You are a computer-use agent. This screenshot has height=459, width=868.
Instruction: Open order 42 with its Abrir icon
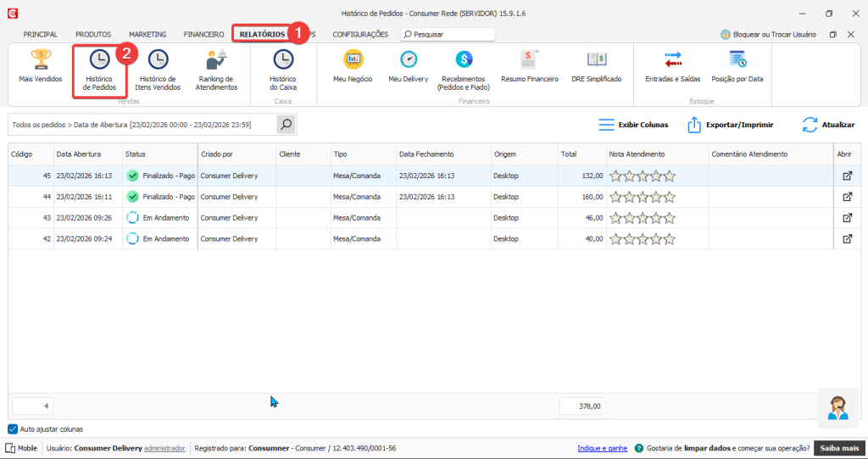[x=847, y=239]
